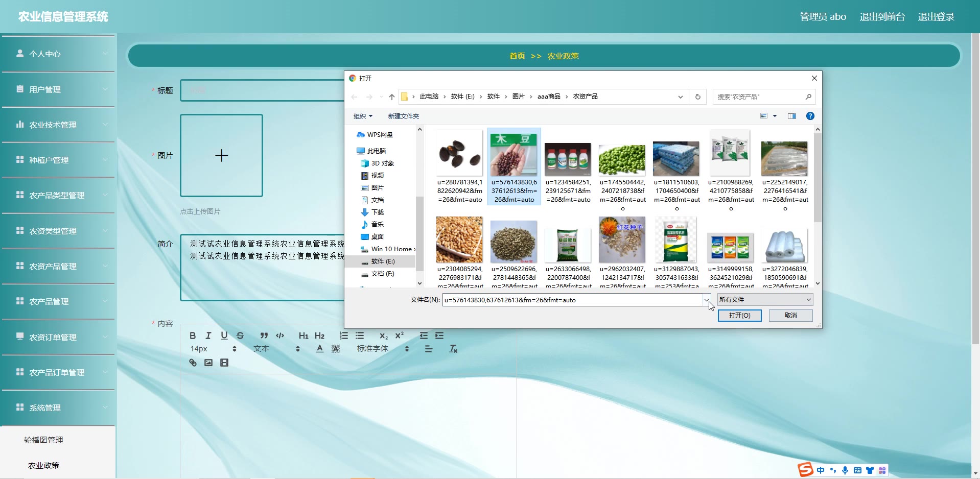Viewport: 980px width, 479px height.
Task: Open the view options dropdown arrow
Action: [x=775, y=116]
